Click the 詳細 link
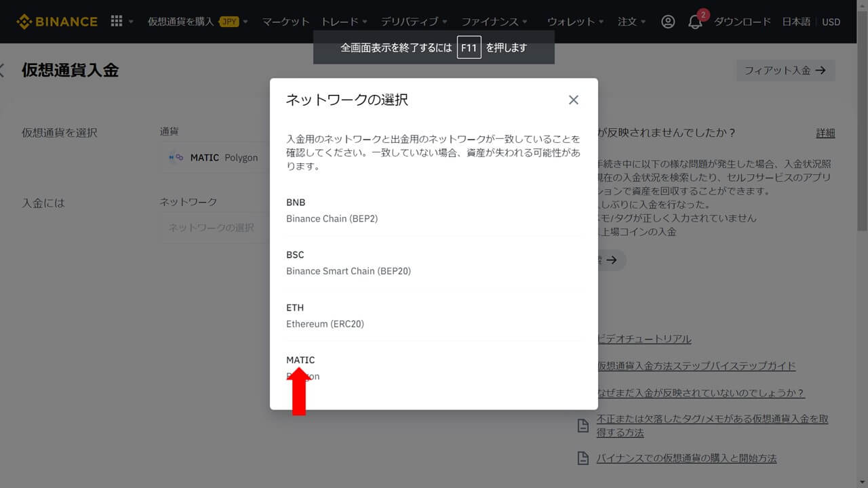Viewport: 868px width, 488px height. [825, 133]
